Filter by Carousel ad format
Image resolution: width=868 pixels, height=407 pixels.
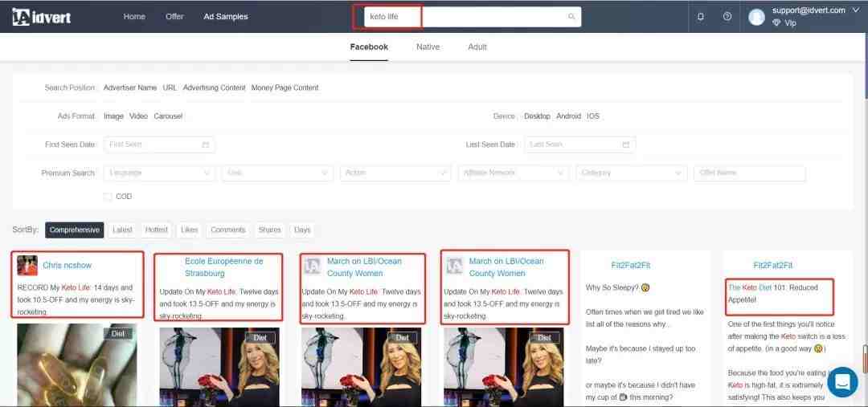[x=168, y=116]
